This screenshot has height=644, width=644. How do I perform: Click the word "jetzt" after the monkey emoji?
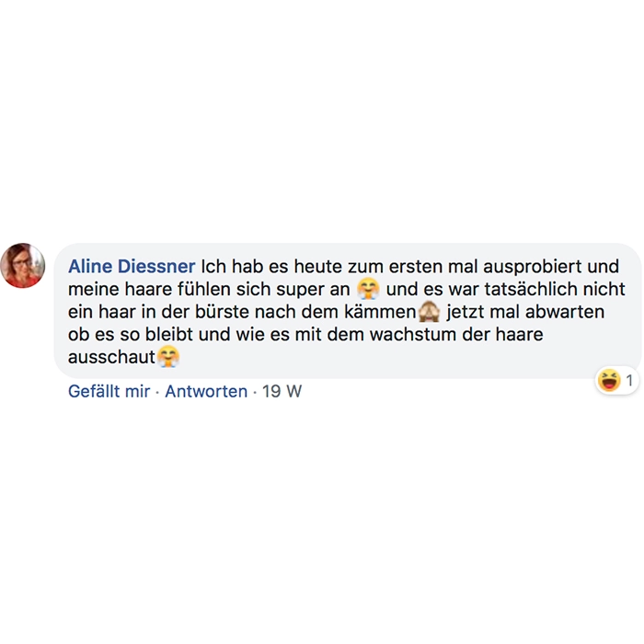click(x=466, y=312)
